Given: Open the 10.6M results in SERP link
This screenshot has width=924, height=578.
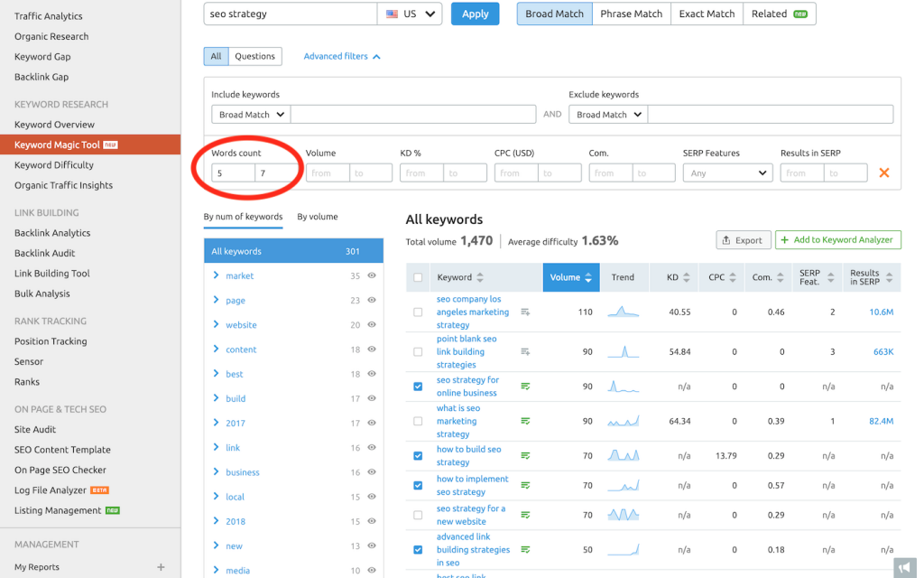Looking at the screenshot, I should (x=881, y=312).
